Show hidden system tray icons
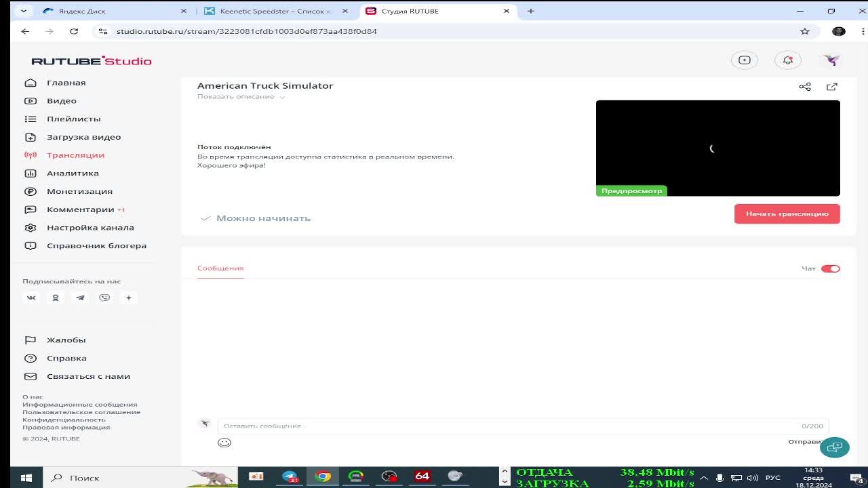The height and width of the screenshot is (488, 868). point(703,478)
